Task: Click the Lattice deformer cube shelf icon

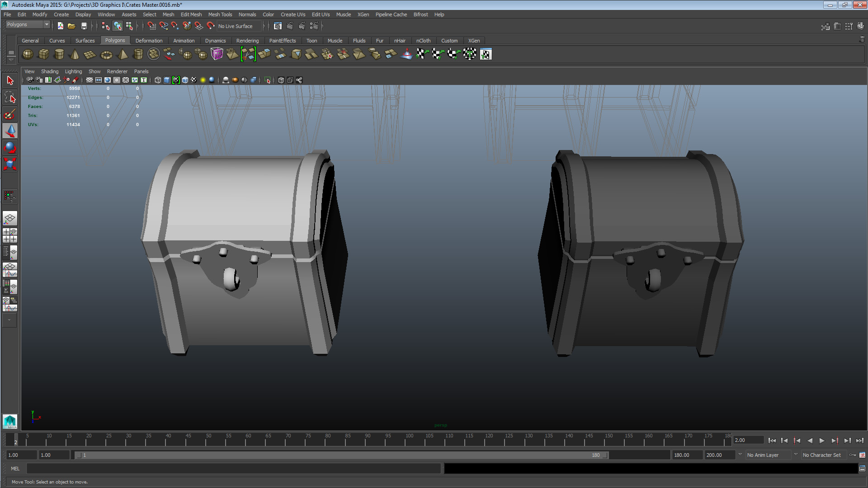Action: (x=217, y=54)
